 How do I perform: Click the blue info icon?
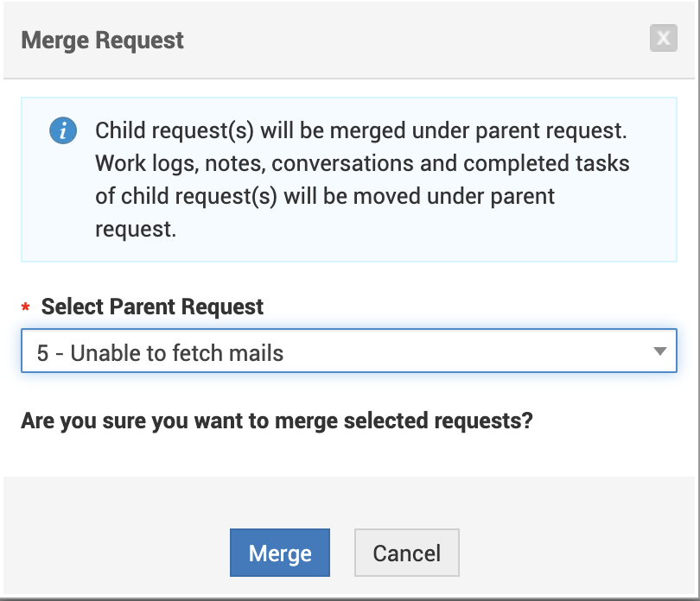click(x=63, y=132)
